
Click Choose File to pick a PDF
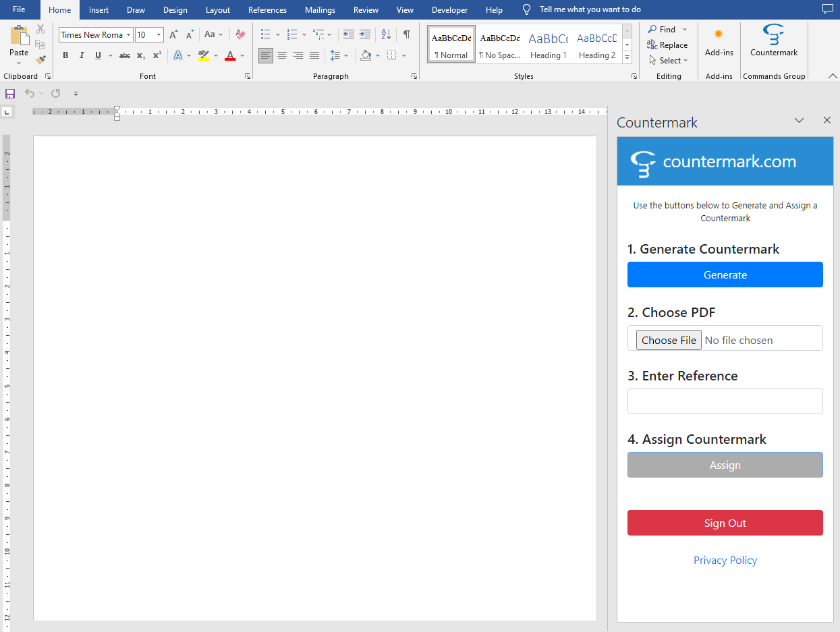point(669,340)
